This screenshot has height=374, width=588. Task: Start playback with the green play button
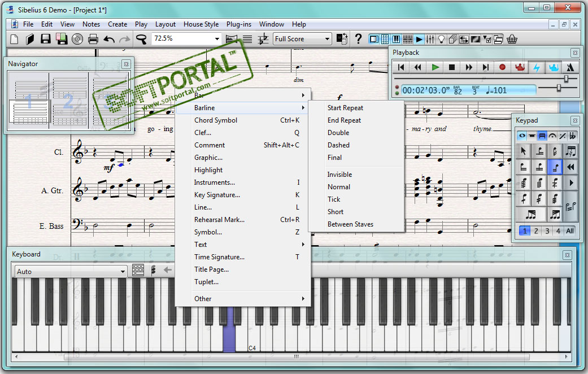435,67
